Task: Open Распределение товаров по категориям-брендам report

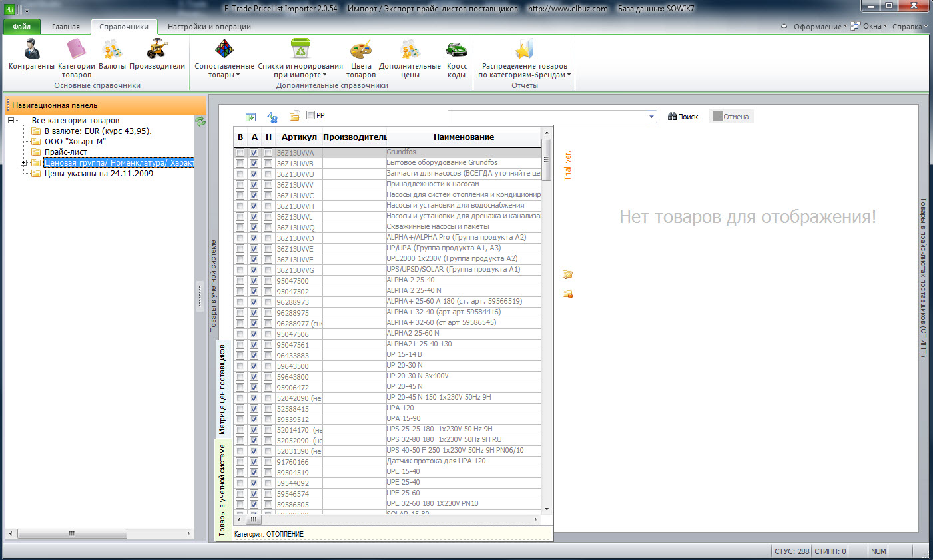Action: [525, 58]
